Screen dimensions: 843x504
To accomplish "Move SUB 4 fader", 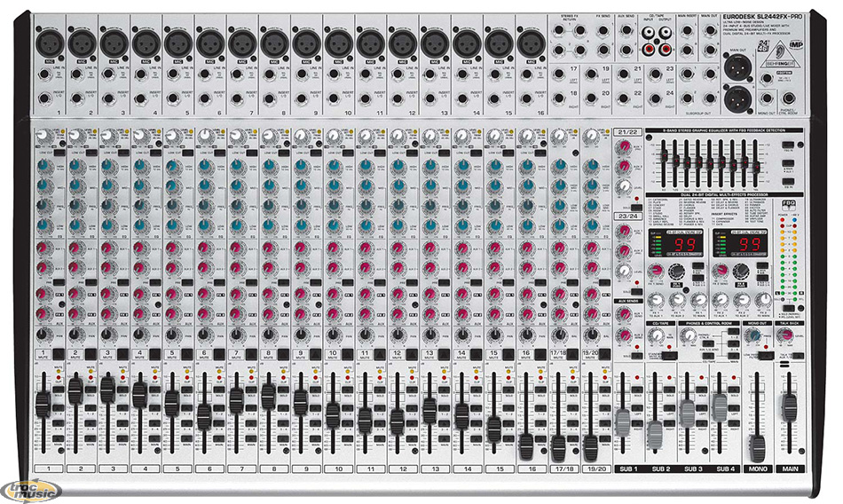I will tap(720, 407).
